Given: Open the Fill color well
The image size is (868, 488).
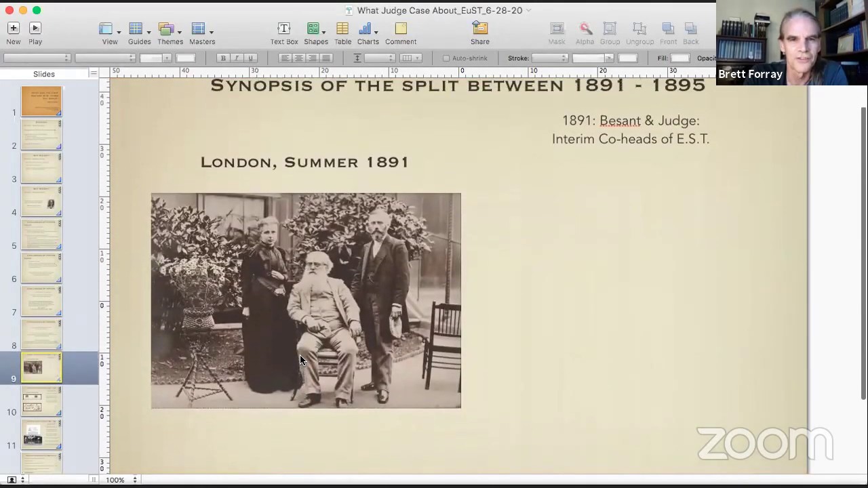Looking at the screenshot, I should 680,58.
